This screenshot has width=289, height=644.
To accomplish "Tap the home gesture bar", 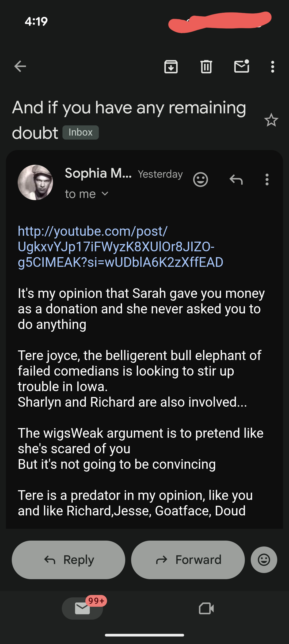I will point(144,635).
